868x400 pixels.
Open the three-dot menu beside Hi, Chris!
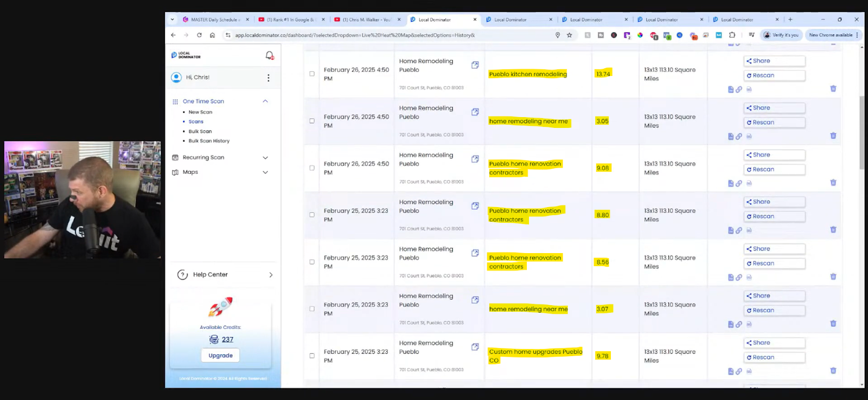tap(268, 78)
